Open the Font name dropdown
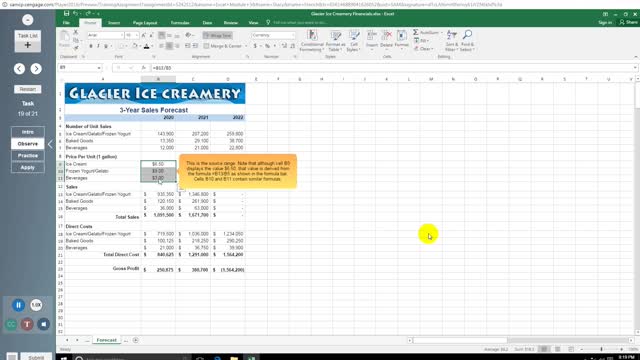 (x=122, y=36)
